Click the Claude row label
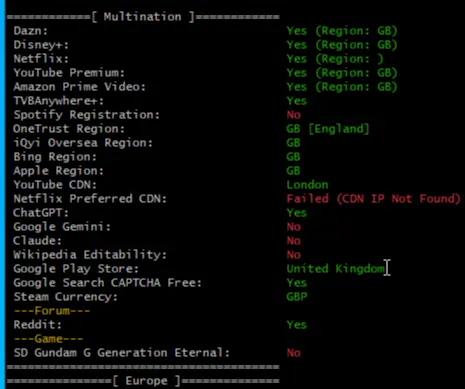Viewport: 465px width, 389px height. 37,241
